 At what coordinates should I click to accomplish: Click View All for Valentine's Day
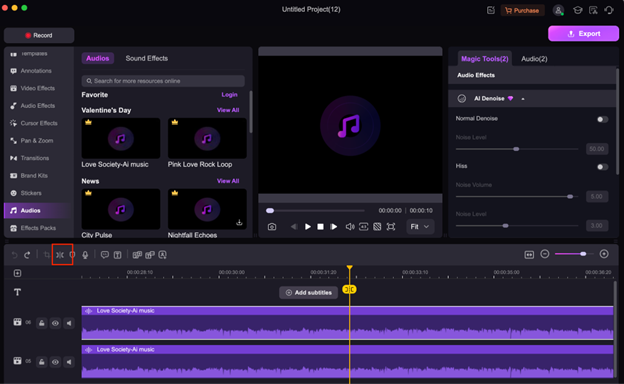coord(228,110)
